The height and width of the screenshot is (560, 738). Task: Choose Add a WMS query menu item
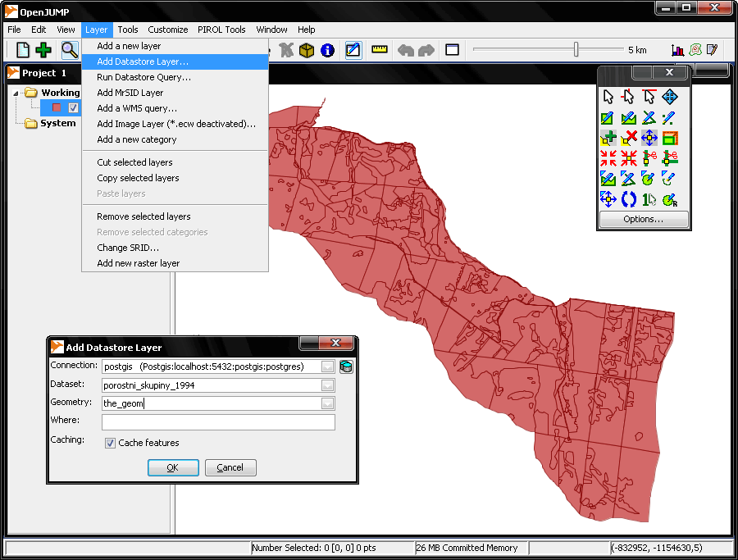pos(175,108)
